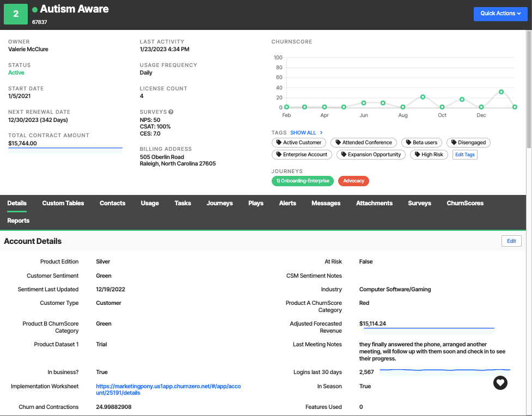The width and height of the screenshot is (532, 416).
Task: Click the Attended Conference tag
Action: [x=364, y=143]
